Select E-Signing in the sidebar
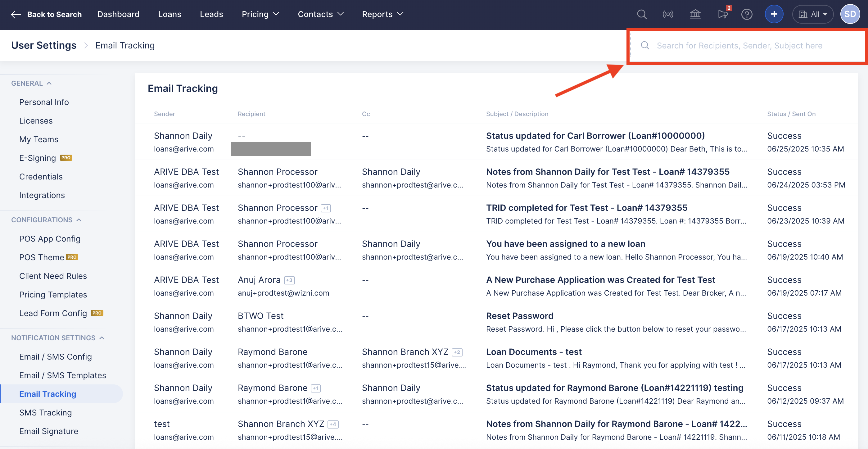868x449 pixels. point(37,158)
